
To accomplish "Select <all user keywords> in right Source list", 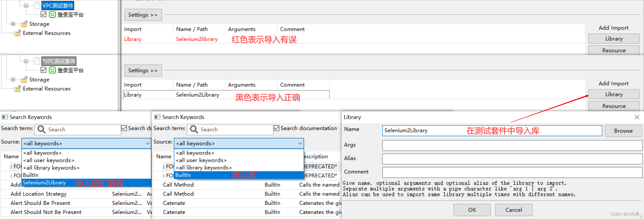I will pyautogui.click(x=239, y=160).
